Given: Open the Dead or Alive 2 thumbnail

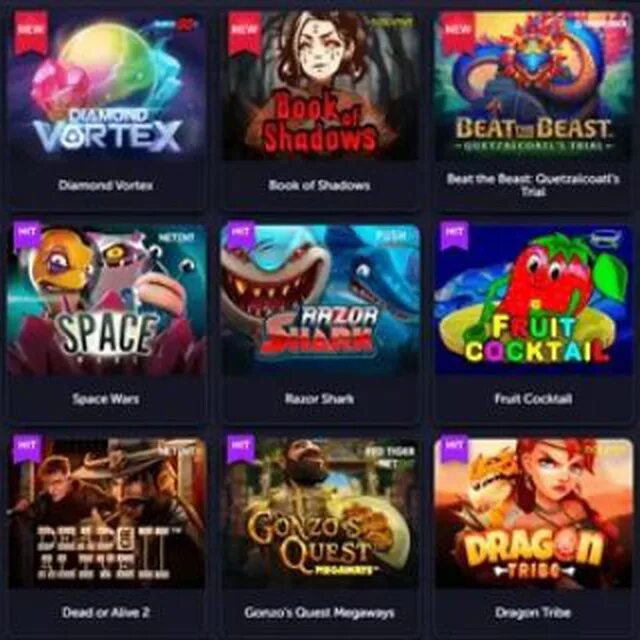Looking at the screenshot, I should point(107,513).
